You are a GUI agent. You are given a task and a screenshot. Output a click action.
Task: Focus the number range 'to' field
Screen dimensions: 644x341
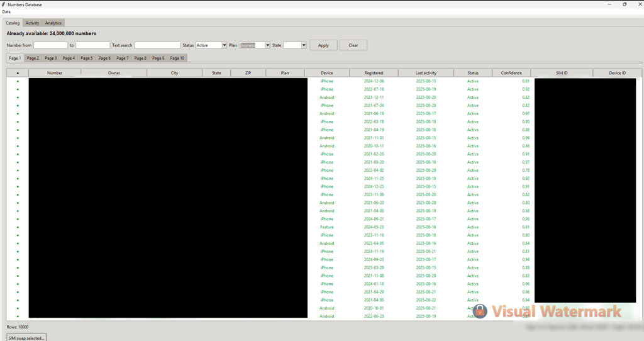93,45
